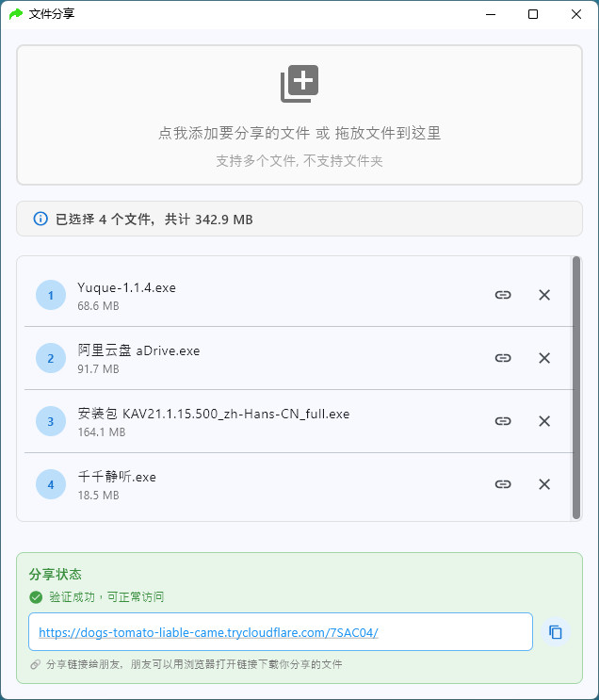Viewport: 599px width, 700px height.
Task: Copy link for 千千静听.exe
Action: (x=503, y=484)
